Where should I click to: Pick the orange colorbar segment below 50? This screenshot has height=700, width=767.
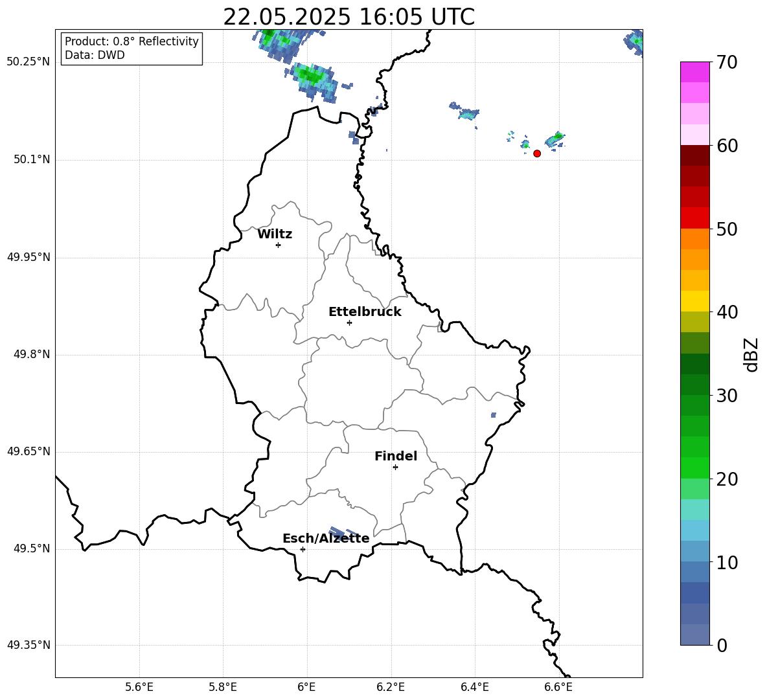[x=695, y=239]
